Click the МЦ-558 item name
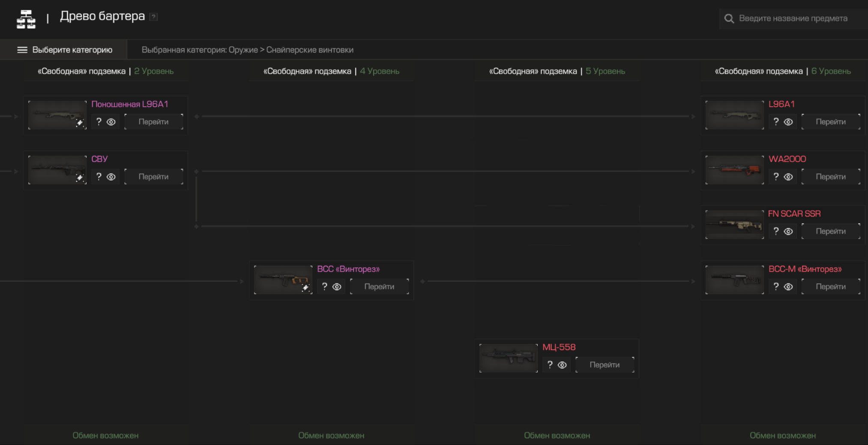 pos(559,347)
